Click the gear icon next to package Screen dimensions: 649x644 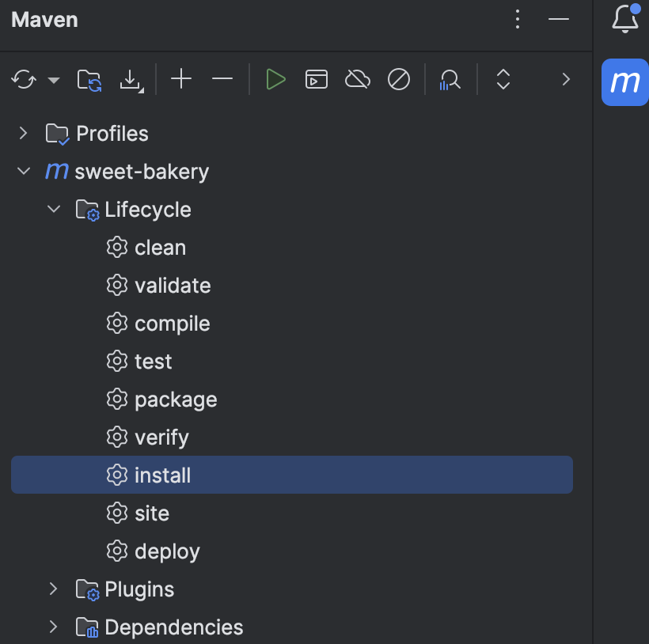[x=117, y=400]
